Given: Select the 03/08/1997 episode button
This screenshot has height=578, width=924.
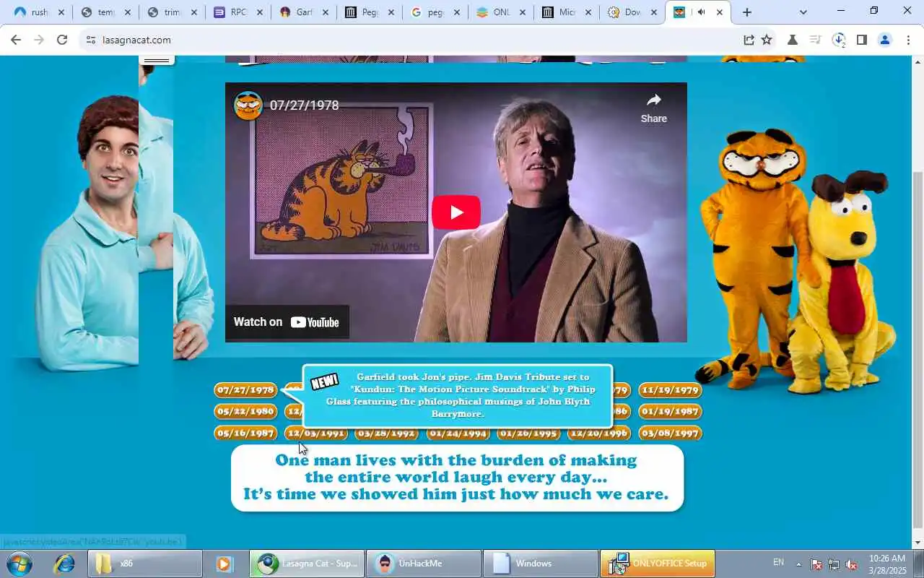Looking at the screenshot, I should (670, 433).
